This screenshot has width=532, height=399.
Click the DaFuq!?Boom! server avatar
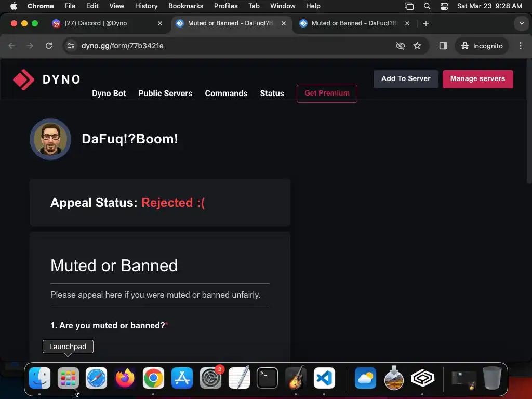pos(50,139)
